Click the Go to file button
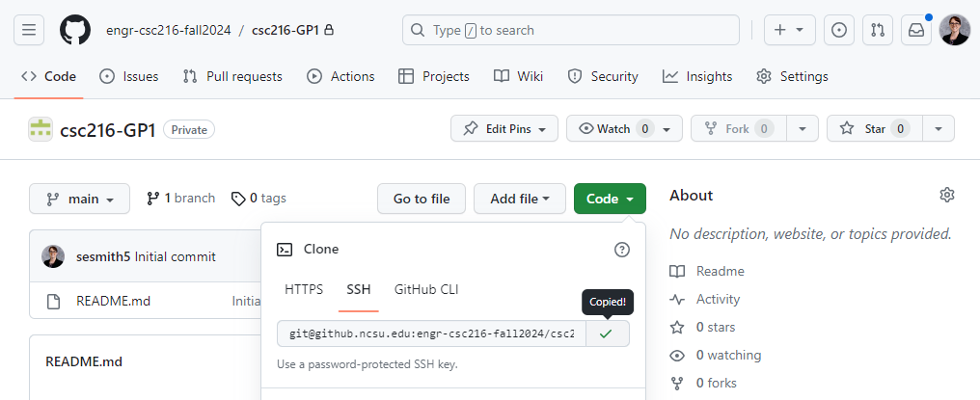This screenshot has width=980, height=400. coord(422,199)
